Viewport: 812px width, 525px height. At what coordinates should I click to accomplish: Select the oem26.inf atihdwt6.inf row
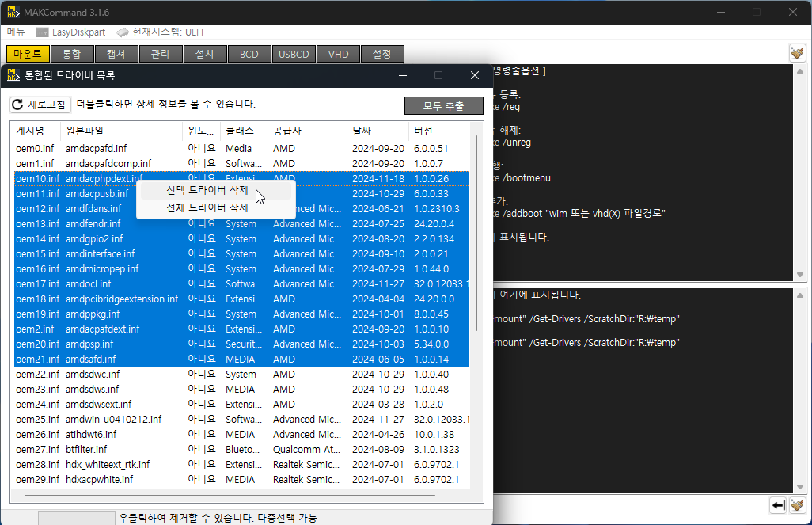[x=241, y=434]
